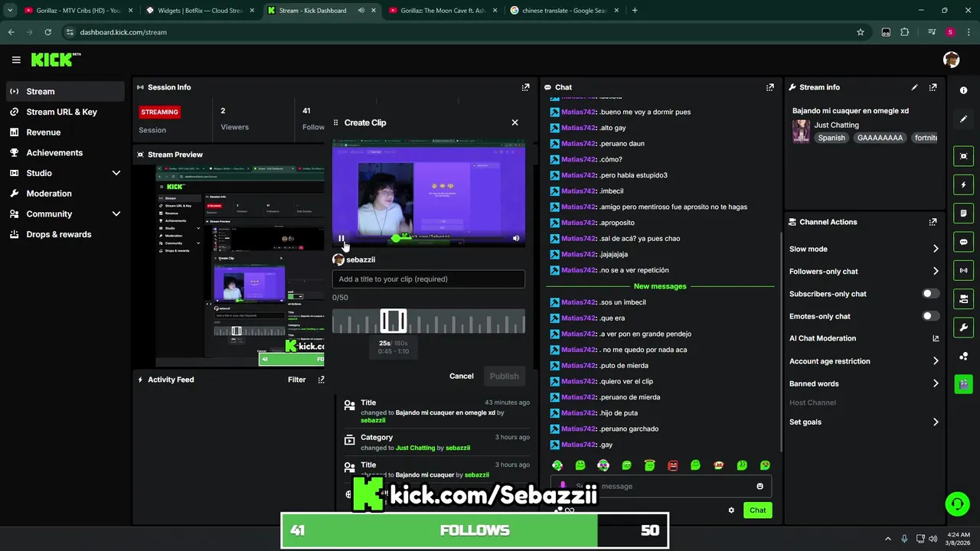Go to Stream URL & Key
The width and height of the screenshot is (980, 551).
pyautogui.click(x=65, y=112)
